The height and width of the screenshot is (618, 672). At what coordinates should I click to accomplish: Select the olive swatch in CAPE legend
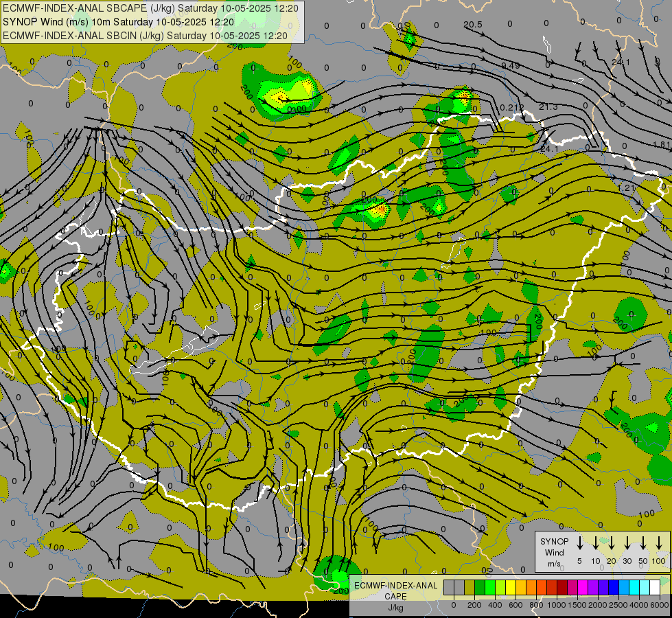[x=470, y=588]
